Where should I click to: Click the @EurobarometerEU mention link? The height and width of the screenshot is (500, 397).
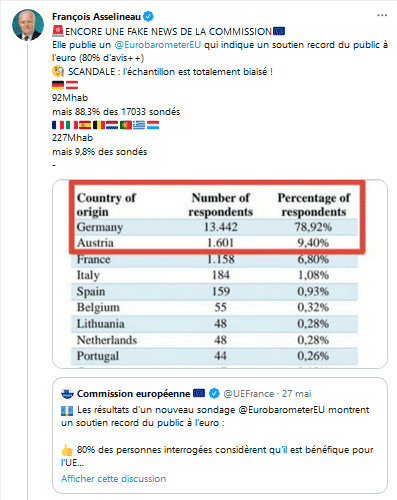(158, 45)
